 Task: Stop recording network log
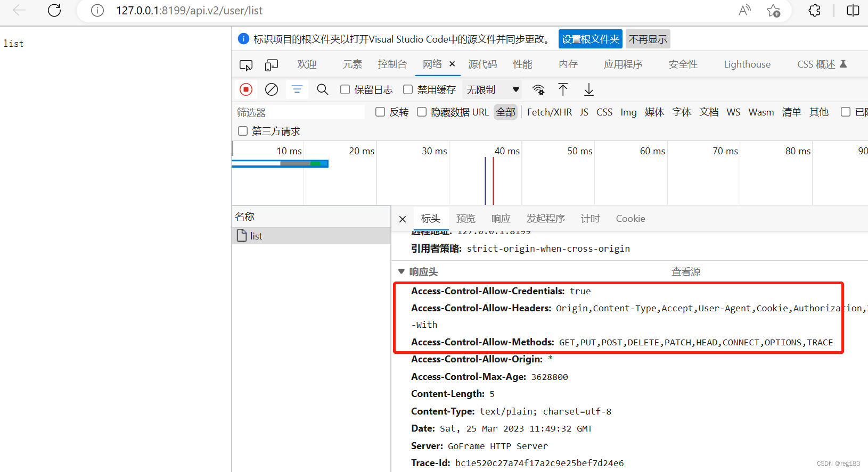[246, 89]
